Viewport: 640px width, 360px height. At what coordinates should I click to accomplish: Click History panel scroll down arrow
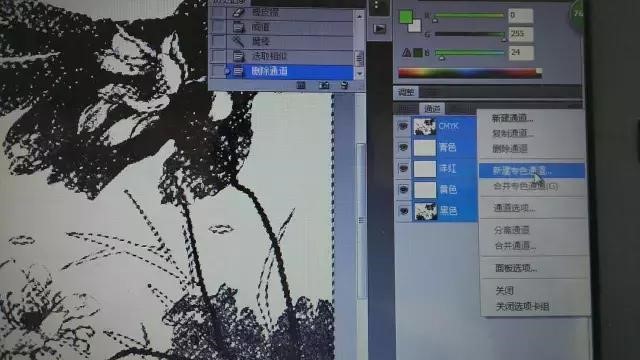click(360, 74)
